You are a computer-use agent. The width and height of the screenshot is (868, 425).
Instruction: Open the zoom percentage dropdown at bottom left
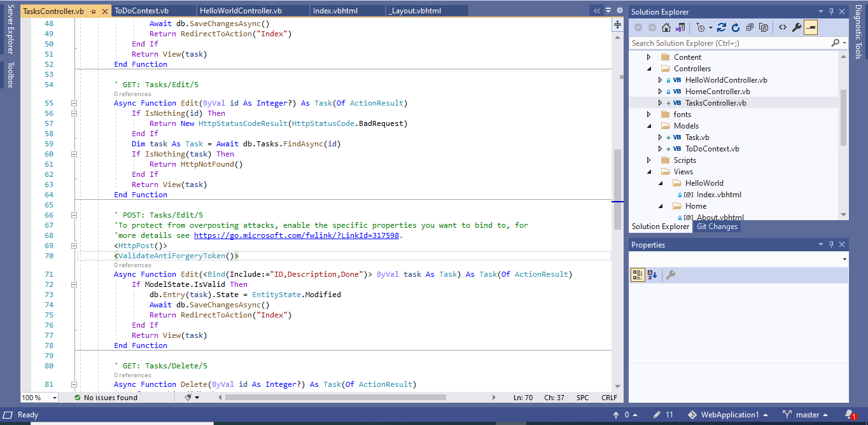coord(38,397)
